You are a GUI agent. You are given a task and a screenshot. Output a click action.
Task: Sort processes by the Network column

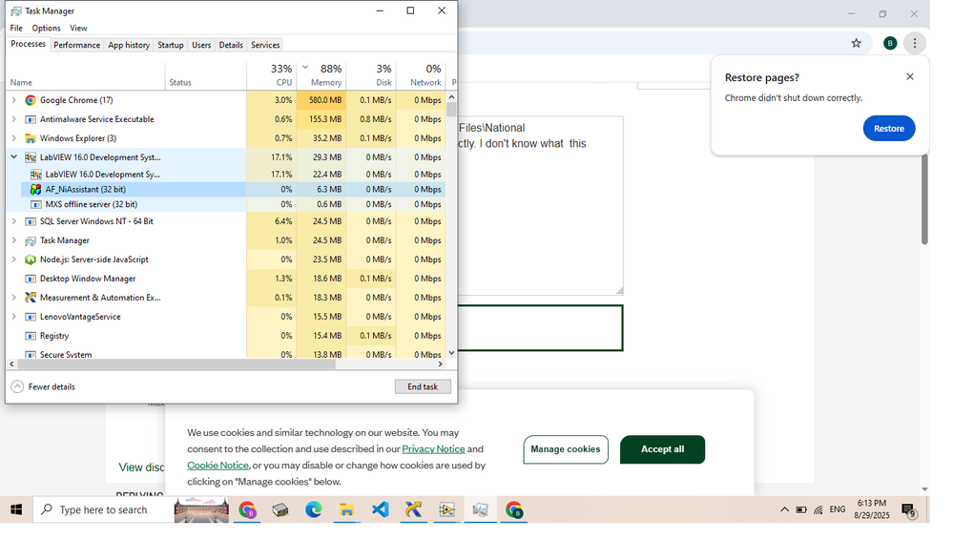click(421, 75)
